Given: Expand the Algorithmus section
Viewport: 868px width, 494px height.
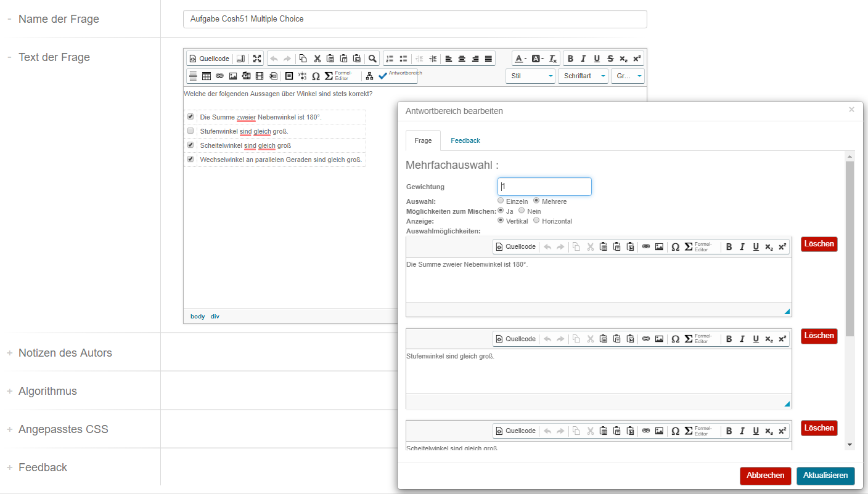Looking at the screenshot, I should [47, 391].
